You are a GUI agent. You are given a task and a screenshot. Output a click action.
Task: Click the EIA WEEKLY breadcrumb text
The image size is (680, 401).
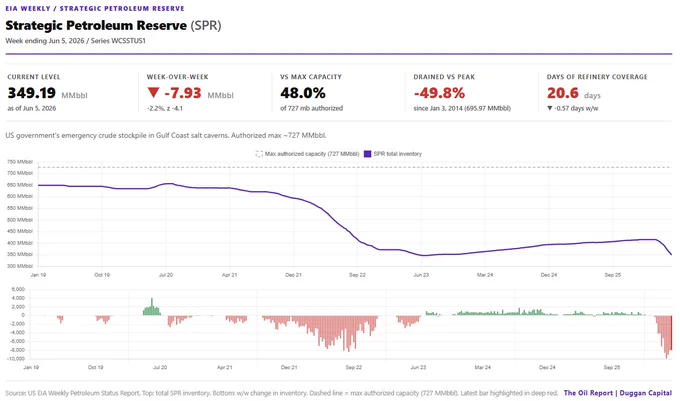pos(28,8)
